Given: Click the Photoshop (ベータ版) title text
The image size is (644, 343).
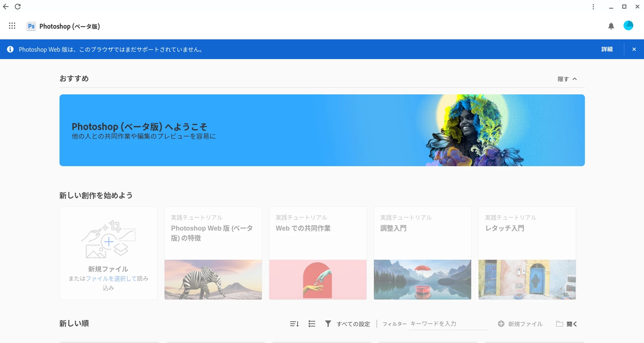Looking at the screenshot, I should [70, 26].
